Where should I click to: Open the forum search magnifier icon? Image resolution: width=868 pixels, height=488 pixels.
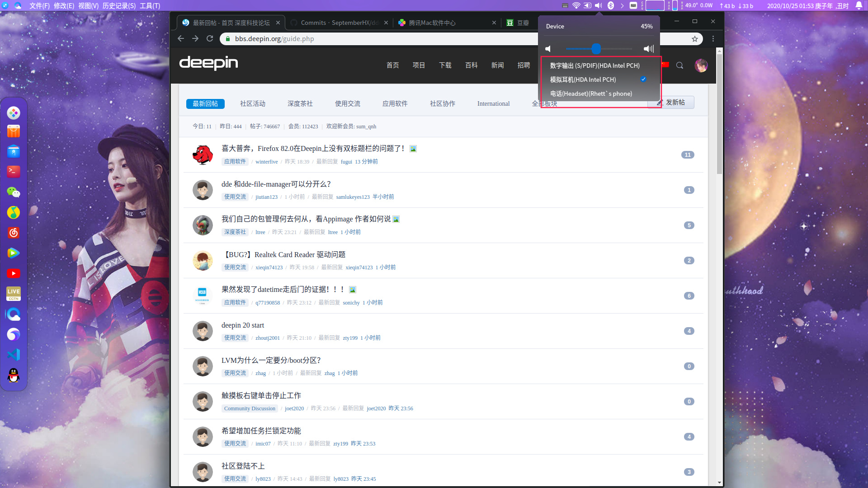tap(679, 66)
